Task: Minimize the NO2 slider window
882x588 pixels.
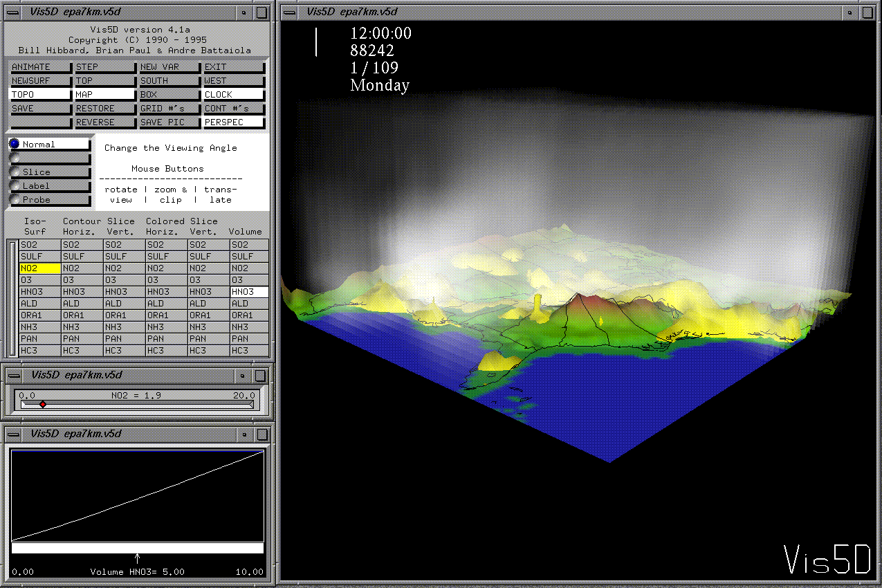Action: tap(244, 376)
